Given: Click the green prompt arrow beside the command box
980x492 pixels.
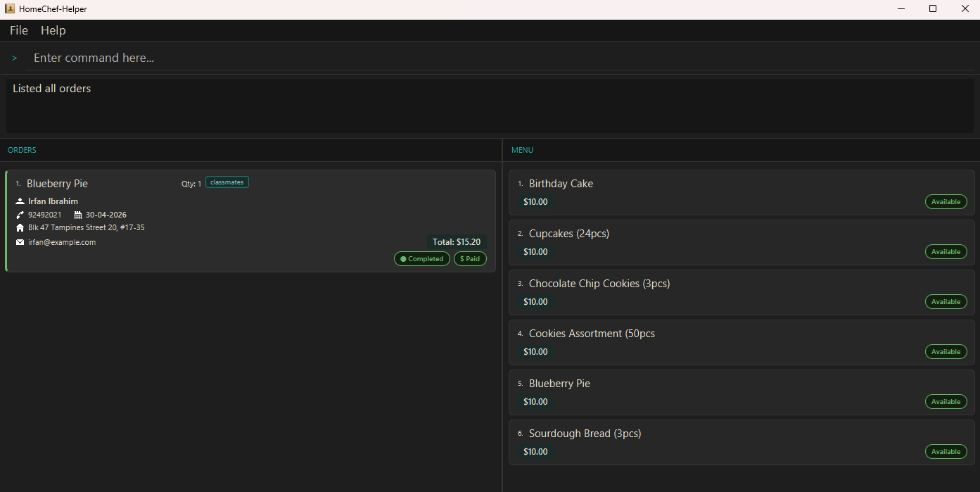Looking at the screenshot, I should tap(14, 58).
